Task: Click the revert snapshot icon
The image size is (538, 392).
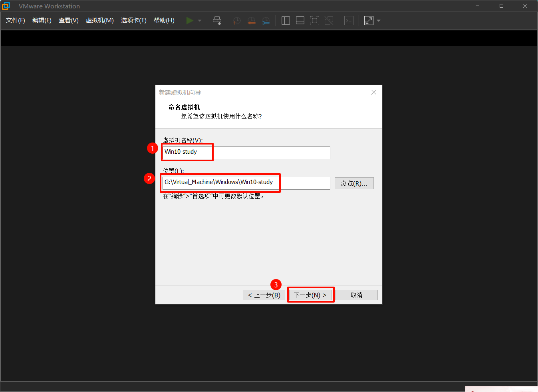Action: click(x=251, y=21)
